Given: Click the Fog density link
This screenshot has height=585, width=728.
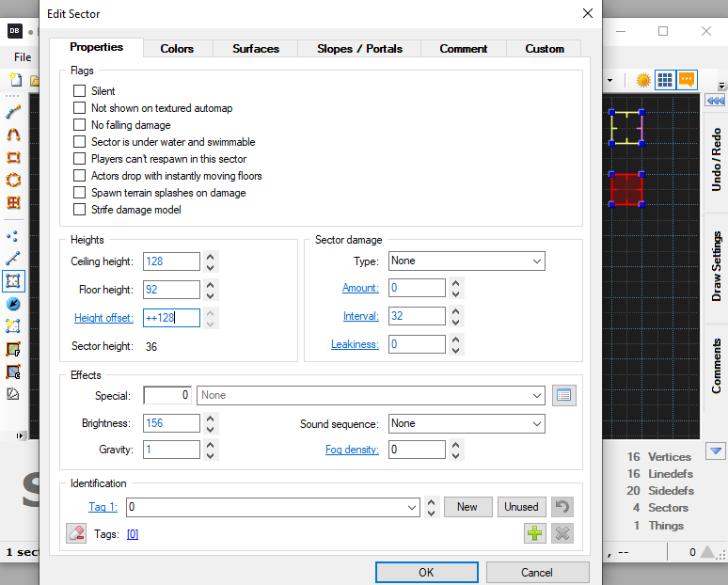Looking at the screenshot, I should click(x=352, y=450).
